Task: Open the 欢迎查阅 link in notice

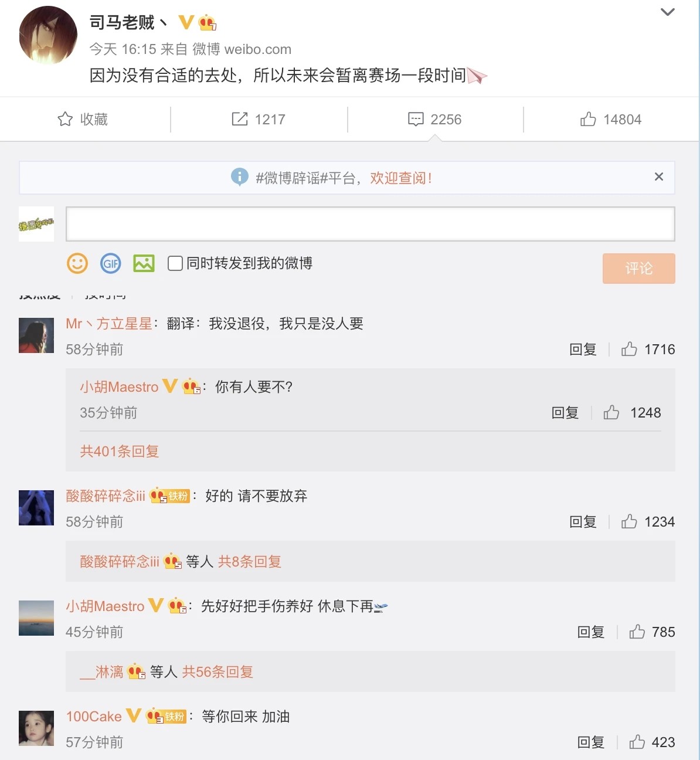Action: tap(400, 178)
